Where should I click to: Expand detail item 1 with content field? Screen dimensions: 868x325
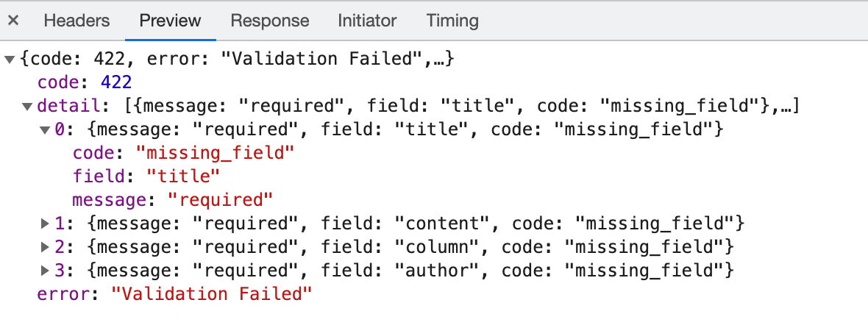click(x=45, y=223)
